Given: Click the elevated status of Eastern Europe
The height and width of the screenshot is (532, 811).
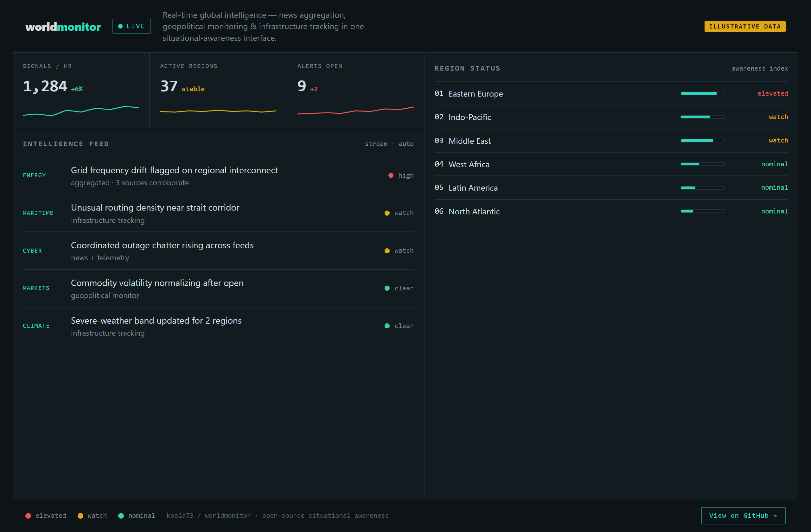Looking at the screenshot, I should pyautogui.click(x=773, y=93).
